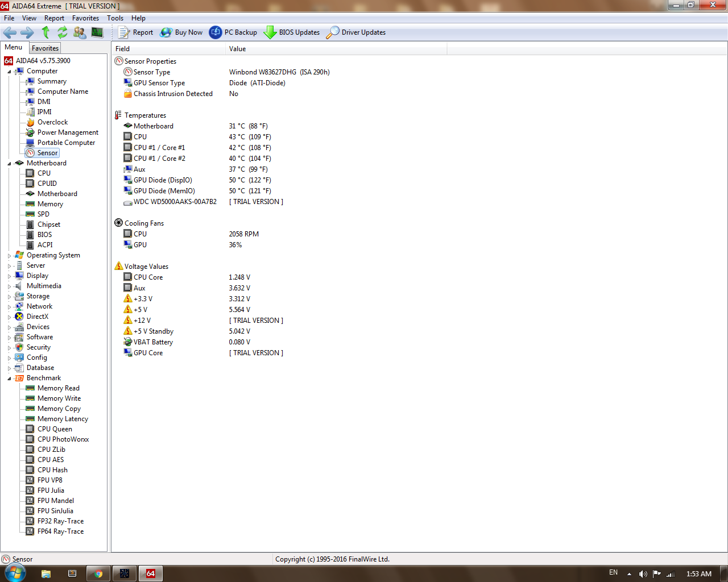The image size is (728, 582).
Task: Expand the Server node
Action: pos(9,266)
